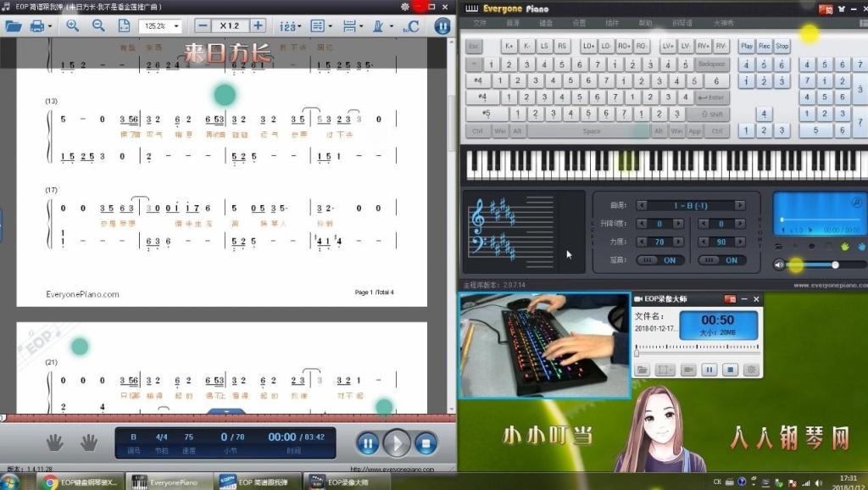868x490 pixels.
Task: Pause recording in the EOP recorder
Action: pyautogui.click(x=709, y=370)
